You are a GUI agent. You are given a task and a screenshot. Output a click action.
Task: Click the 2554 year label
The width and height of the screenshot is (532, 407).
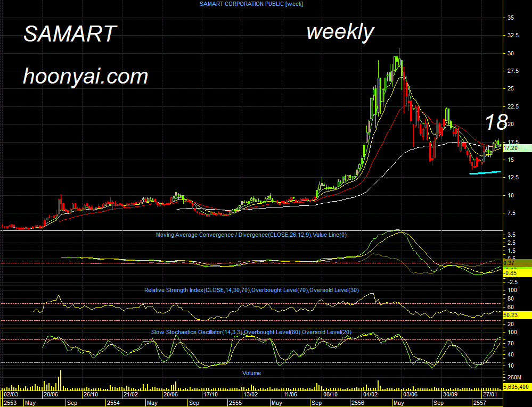(x=113, y=403)
